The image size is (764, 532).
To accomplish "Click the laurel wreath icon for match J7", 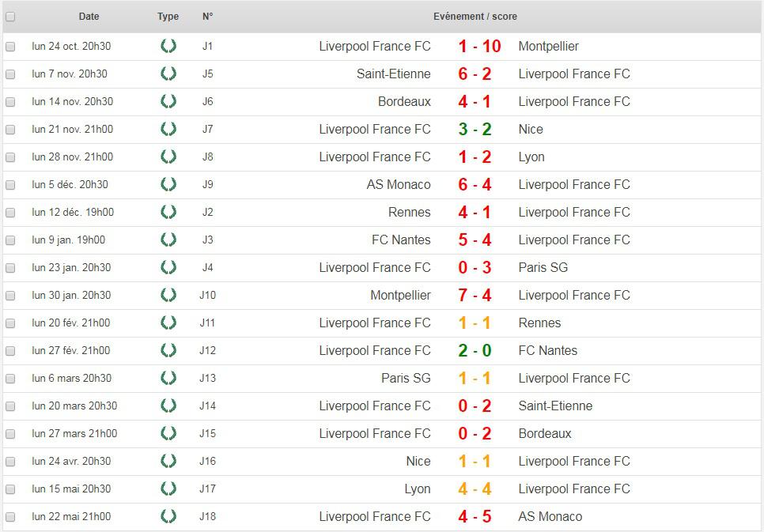I will [x=168, y=129].
